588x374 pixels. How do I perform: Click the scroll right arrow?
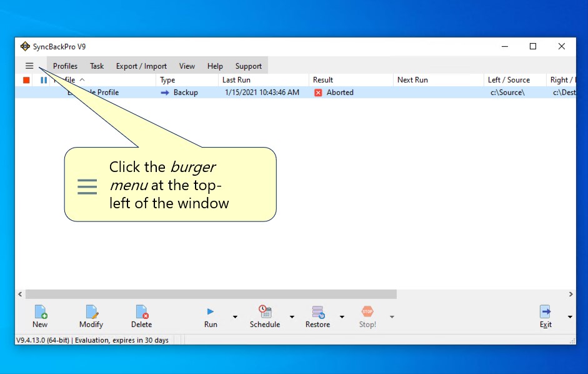(571, 294)
